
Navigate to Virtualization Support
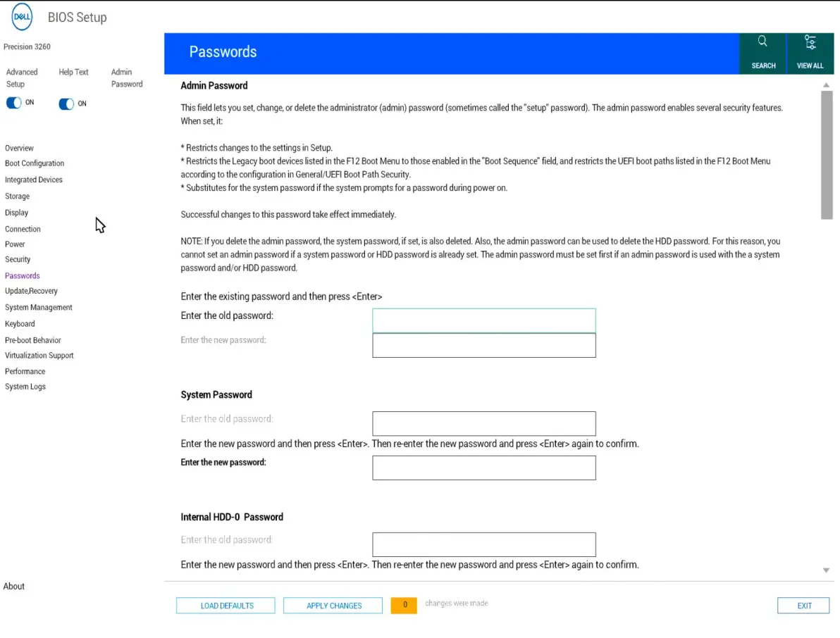[x=39, y=356]
